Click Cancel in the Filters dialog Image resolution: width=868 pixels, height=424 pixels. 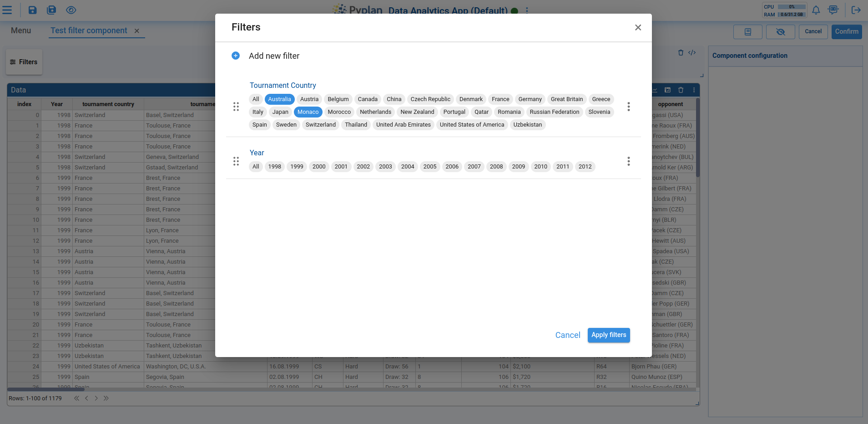pos(567,335)
